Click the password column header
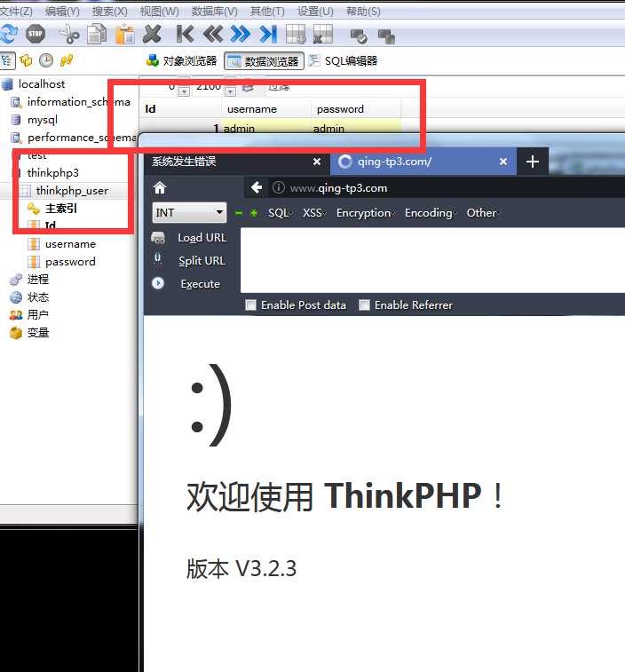 pyautogui.click(x=356, y=109)
